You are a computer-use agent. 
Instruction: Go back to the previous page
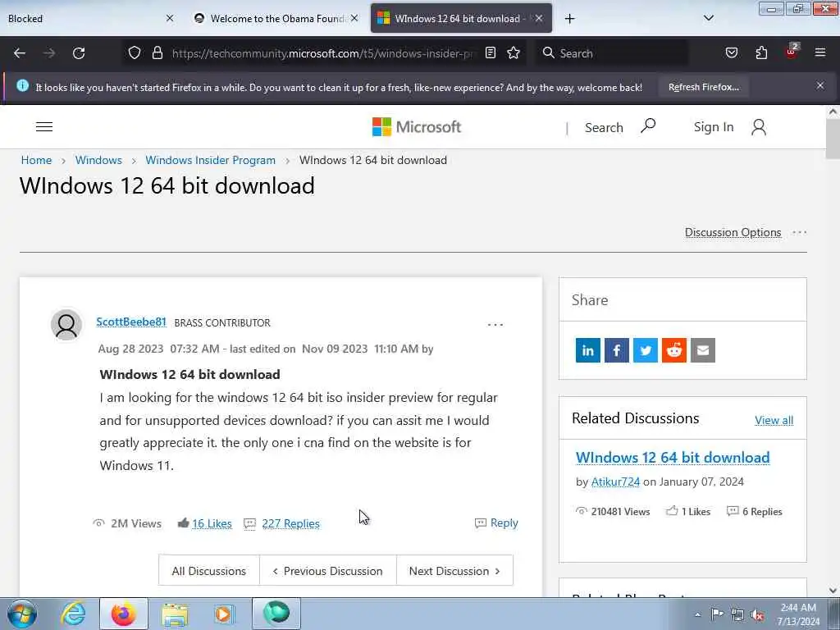(x=20, y=53)
